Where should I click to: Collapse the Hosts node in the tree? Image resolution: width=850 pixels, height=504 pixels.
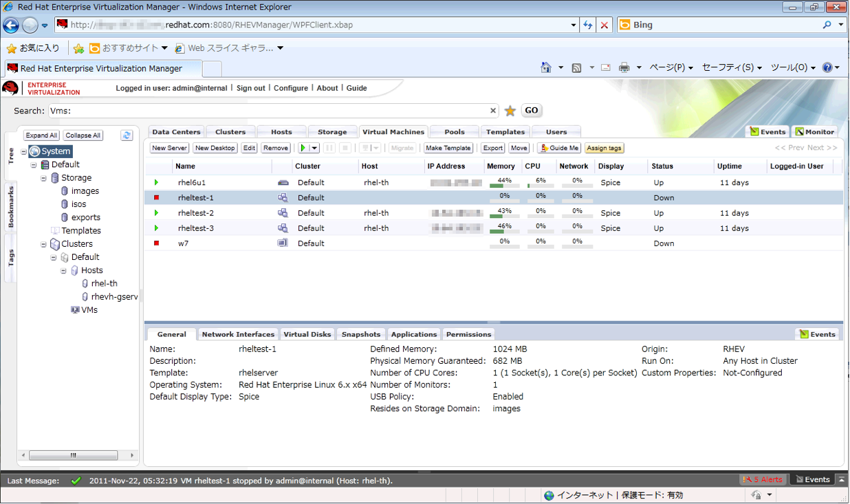point(64,271)
